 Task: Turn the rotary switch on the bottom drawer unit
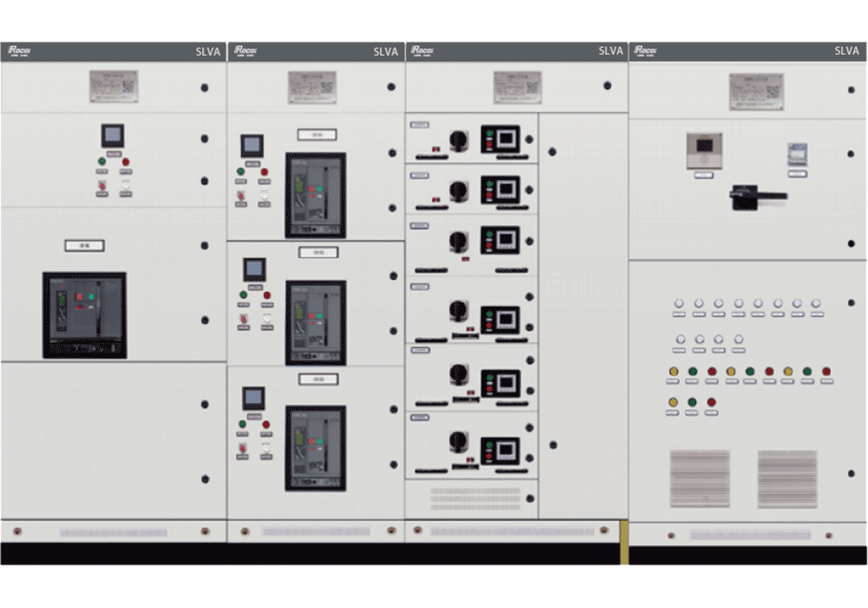click(458, 441)
